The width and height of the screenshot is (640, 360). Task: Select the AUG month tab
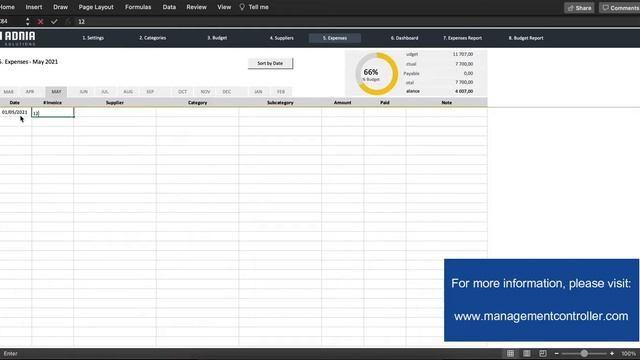(x=128, y=92)
